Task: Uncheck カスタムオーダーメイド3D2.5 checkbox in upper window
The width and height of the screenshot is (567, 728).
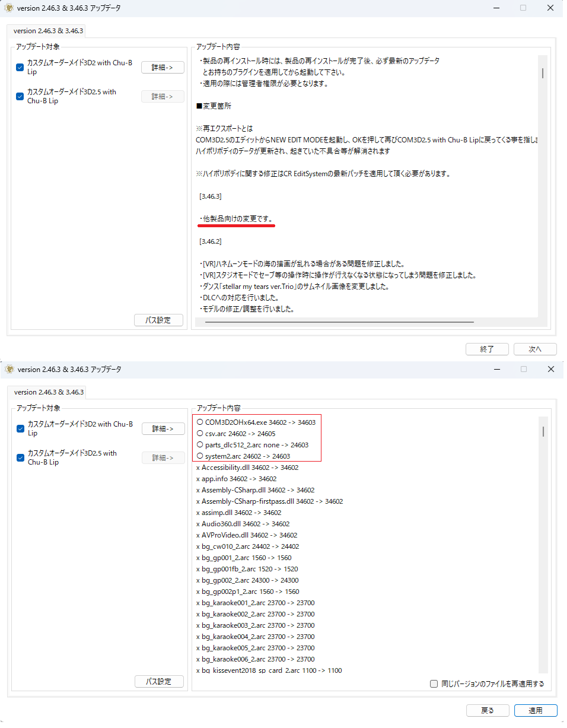Action: (x=20, y=96)
